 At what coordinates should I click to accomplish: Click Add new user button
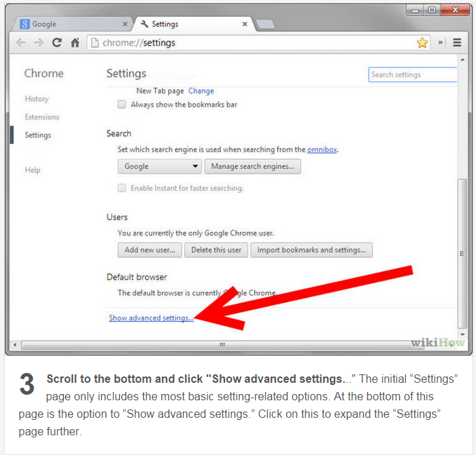[x=149, y=250]
